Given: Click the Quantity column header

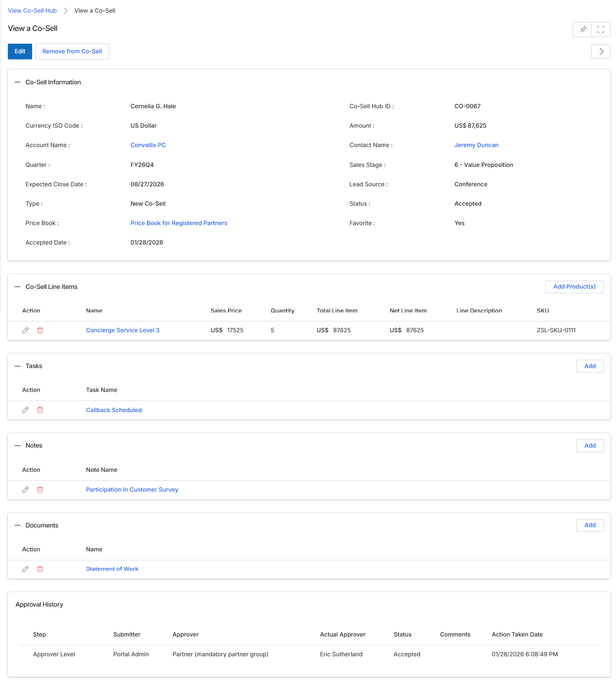Looking at the screenshot, I should 282,311.
